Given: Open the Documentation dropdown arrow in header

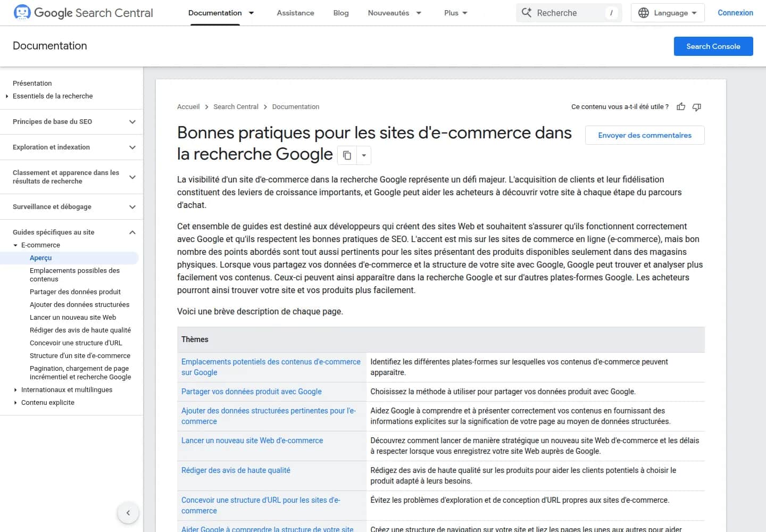Looking at the screenshot, I should tap(252, 13).
